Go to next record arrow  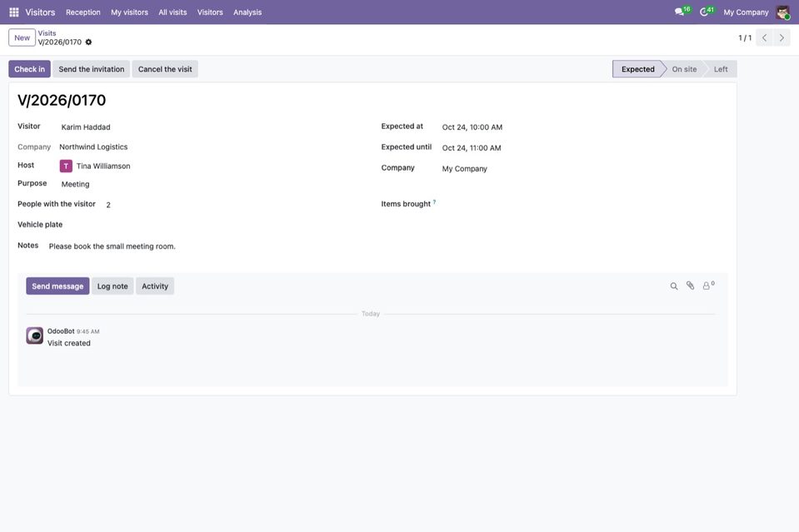pyautogui.click(x=782, y=37)
